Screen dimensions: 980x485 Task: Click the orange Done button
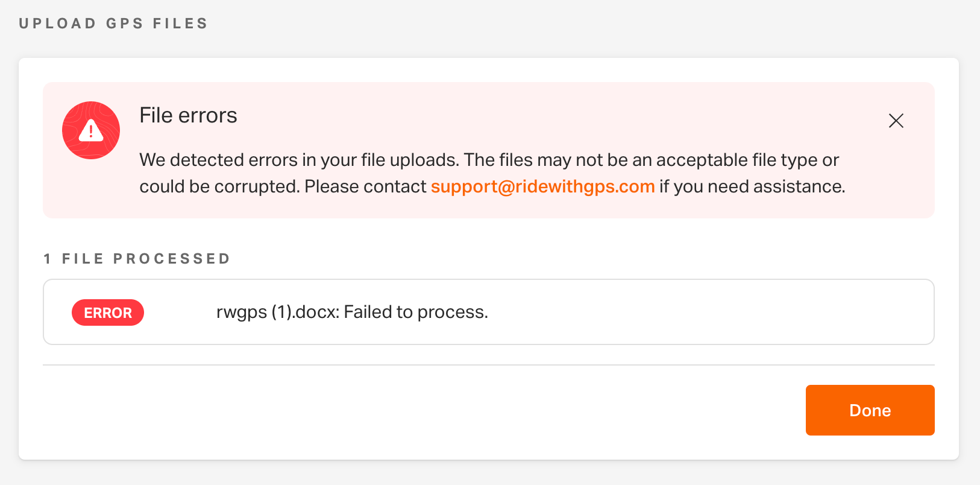[870, 410]
